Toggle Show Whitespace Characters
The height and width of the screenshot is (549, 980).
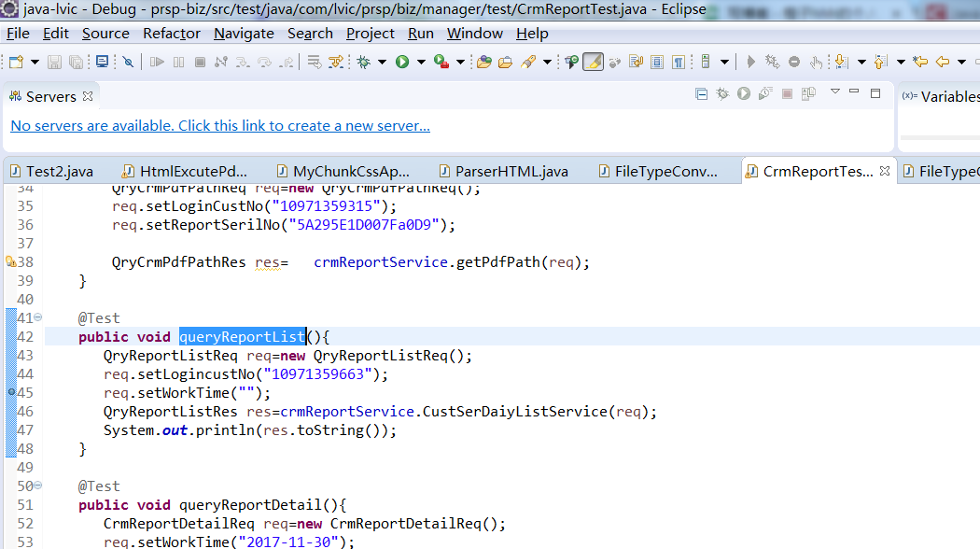pos(679,61)
